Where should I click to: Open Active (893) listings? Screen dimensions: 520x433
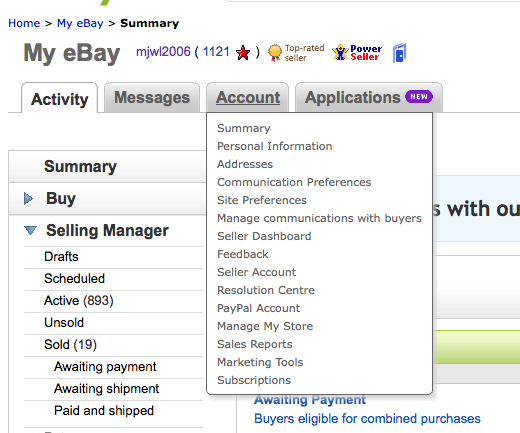tap(79, 301)
